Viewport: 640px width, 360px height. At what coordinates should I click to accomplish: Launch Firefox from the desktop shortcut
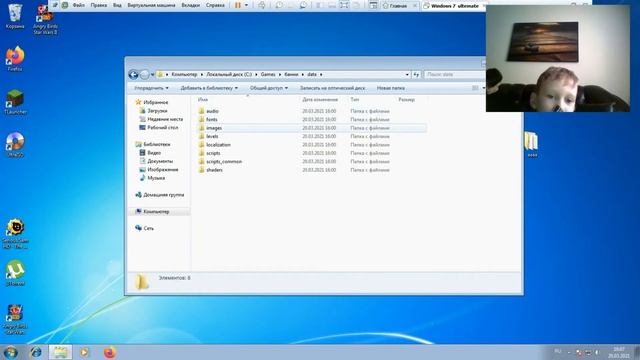click(15, 59)
